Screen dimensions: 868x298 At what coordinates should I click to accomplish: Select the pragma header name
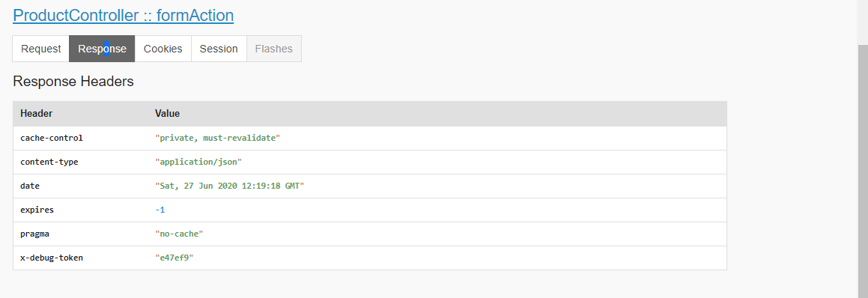(35, 234)
